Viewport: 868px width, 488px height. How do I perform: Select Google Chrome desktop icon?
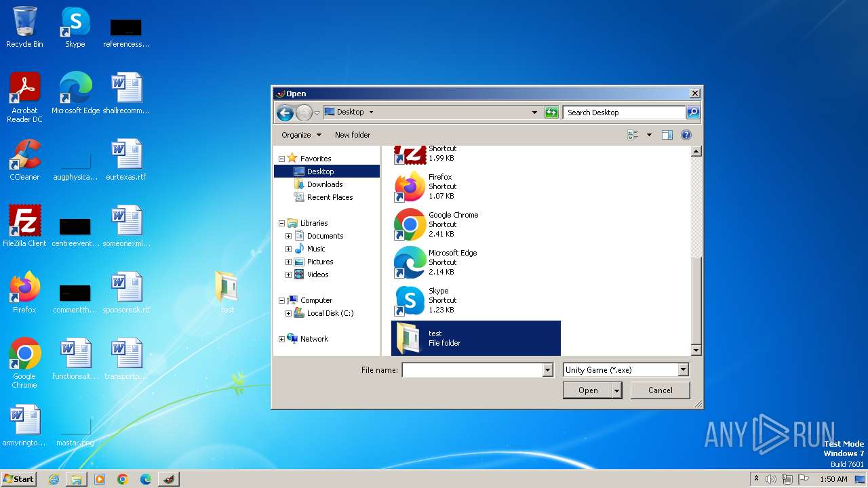24,363
